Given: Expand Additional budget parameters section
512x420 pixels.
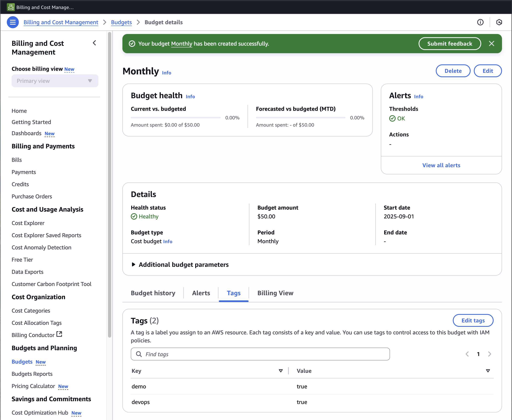Looking at the screenshot, I should click(133, 264).
